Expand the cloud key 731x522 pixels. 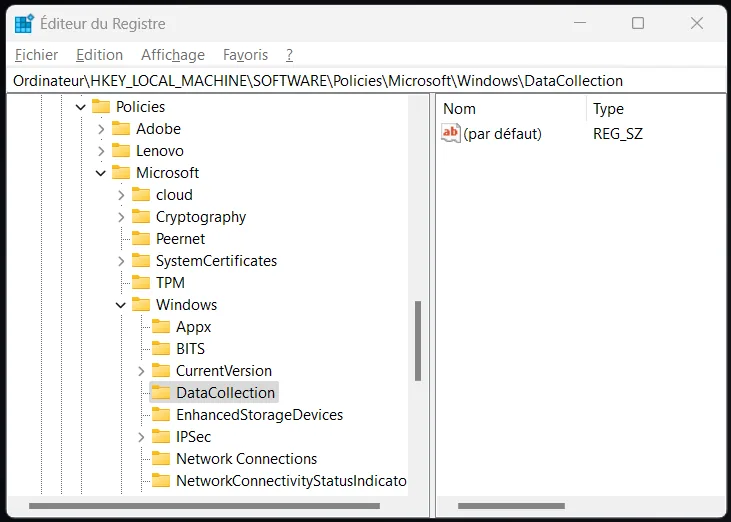(x=121, y=195)
